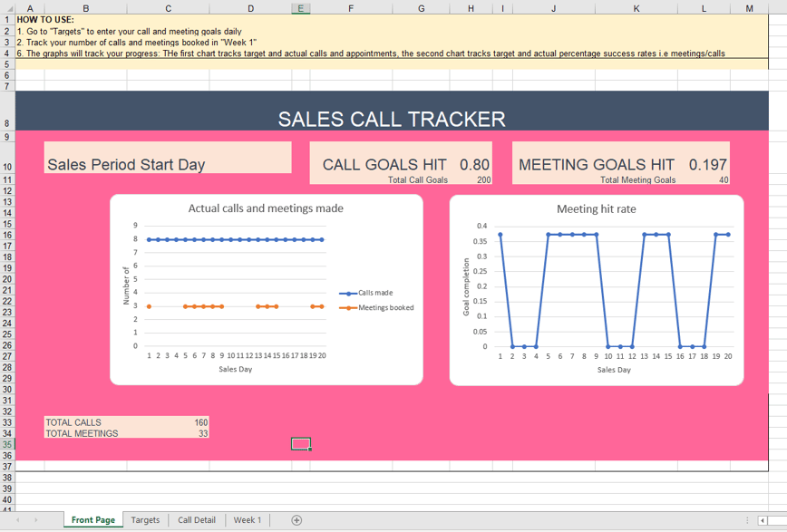
Task: Select the 40 total meeting goals value
Action: (724, 179)
